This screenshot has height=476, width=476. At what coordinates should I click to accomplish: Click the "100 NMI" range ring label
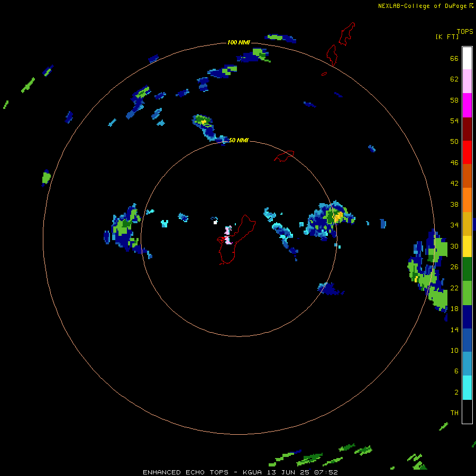pyautogui.click(x=239, y=42)
